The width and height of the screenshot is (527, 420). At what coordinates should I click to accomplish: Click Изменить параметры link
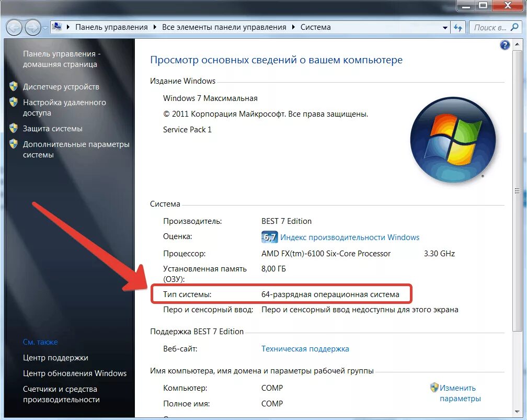(x=460, y=393)
